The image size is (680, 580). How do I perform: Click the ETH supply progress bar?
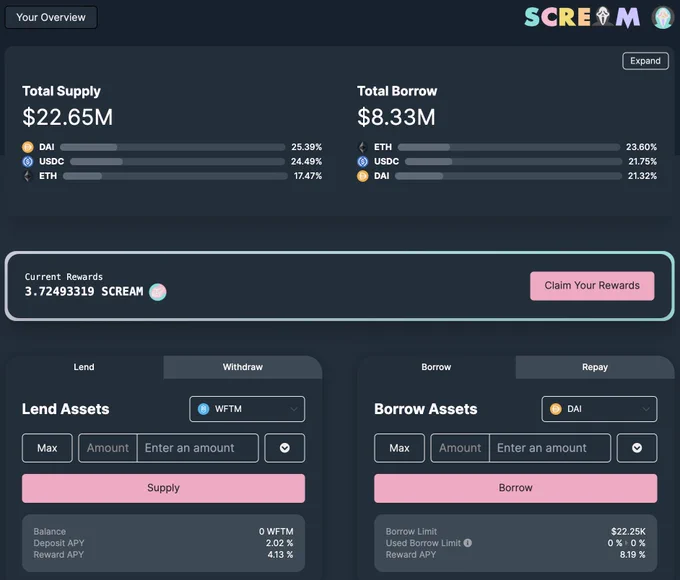click(175, 176)
